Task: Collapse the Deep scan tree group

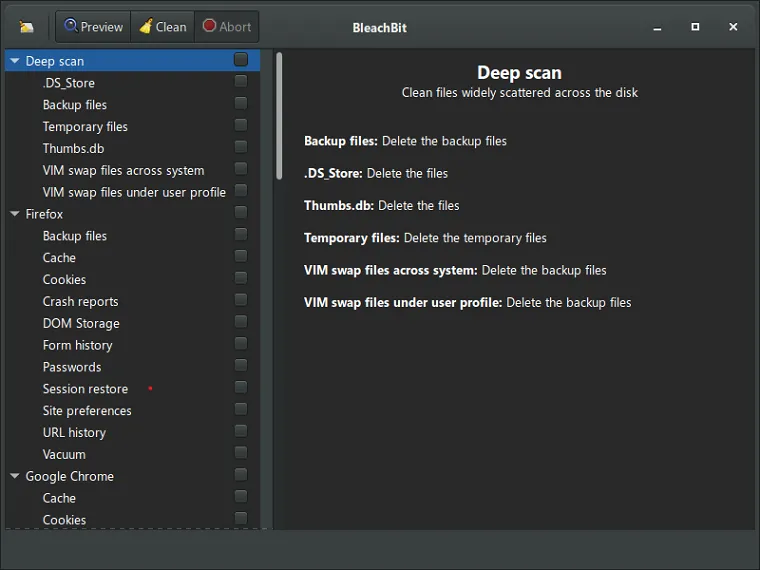Action: tap(15, 61)
